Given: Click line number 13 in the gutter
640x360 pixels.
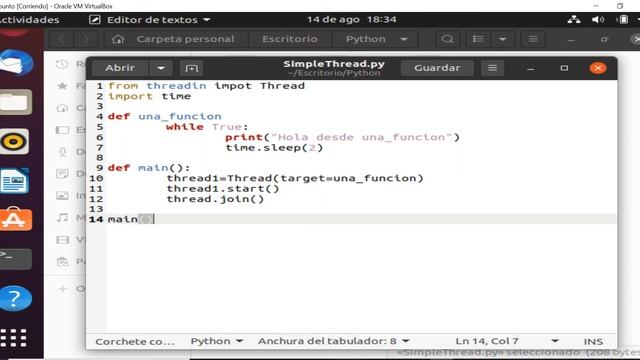Looking at the screenshot, I should (x=96, y=209).
